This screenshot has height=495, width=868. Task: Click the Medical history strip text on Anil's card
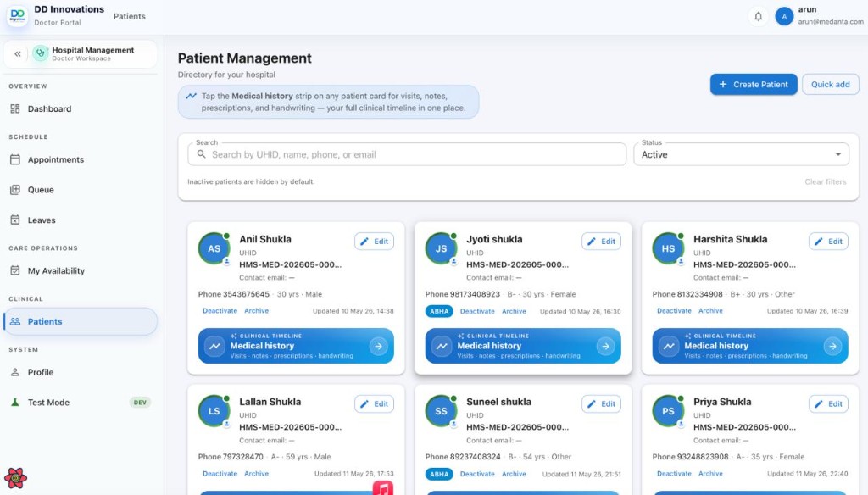click(262, 346)
